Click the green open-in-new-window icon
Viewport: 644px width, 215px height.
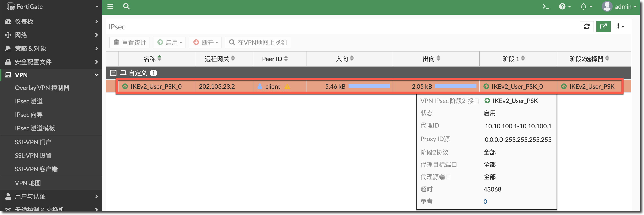click(x=603, y=27)
